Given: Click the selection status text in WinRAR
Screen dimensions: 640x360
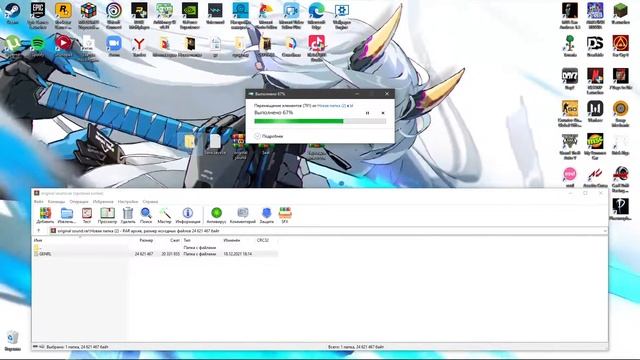Looking at the screenshot, I should [77, 347].
